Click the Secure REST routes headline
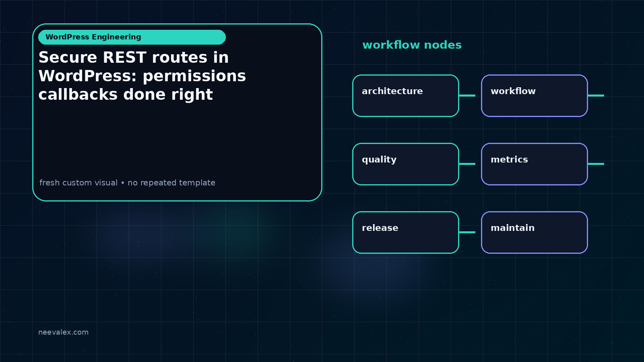Screen dimensions: 644x362 142,76
